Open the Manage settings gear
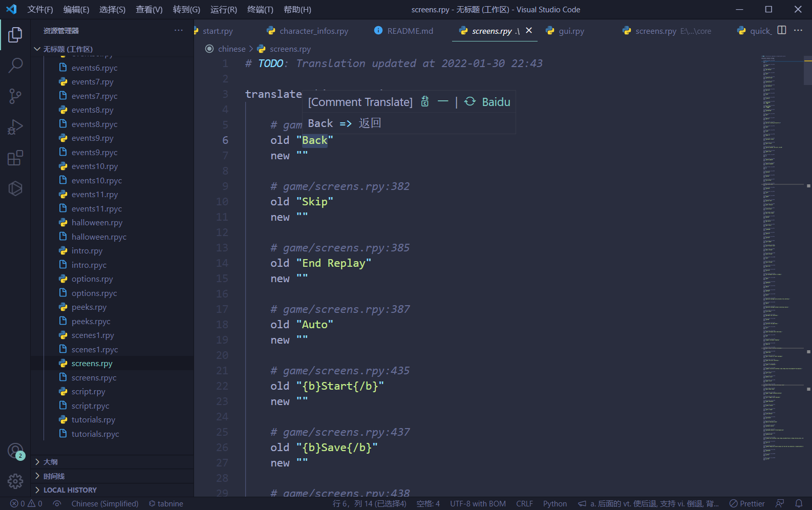Image resolution: width=812 pixels, height=510 pixels. point(15,481)
